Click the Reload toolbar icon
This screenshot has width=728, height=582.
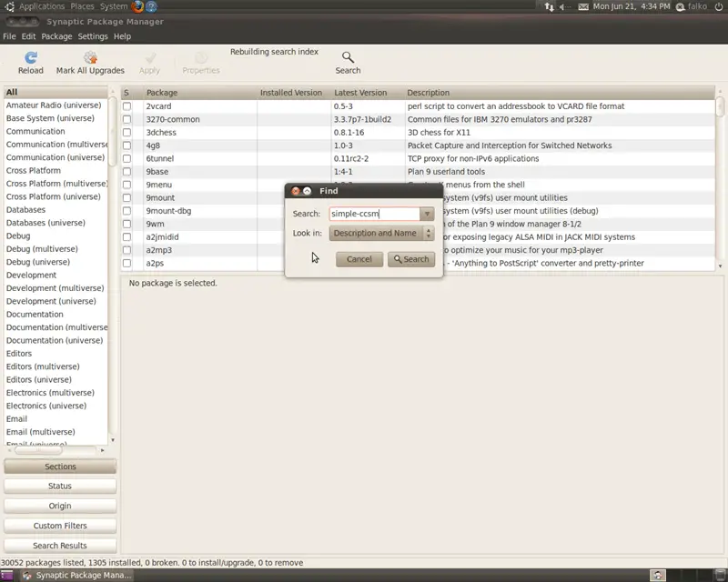31,58
